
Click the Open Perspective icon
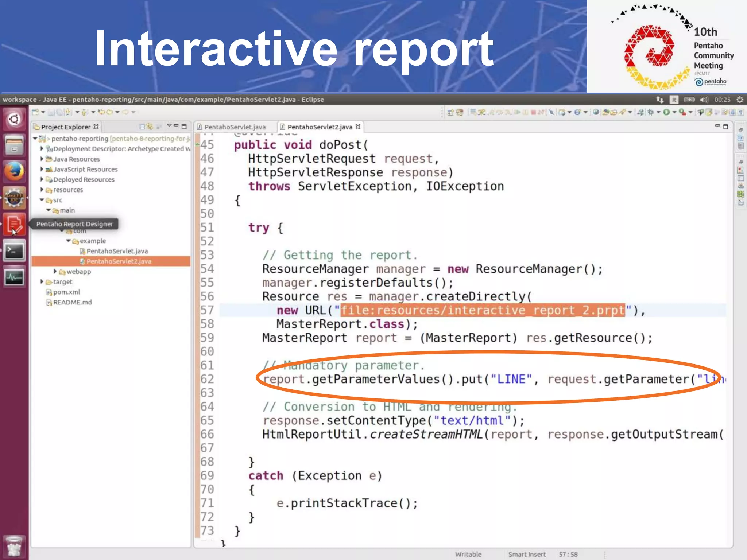(x=450, y=112)
